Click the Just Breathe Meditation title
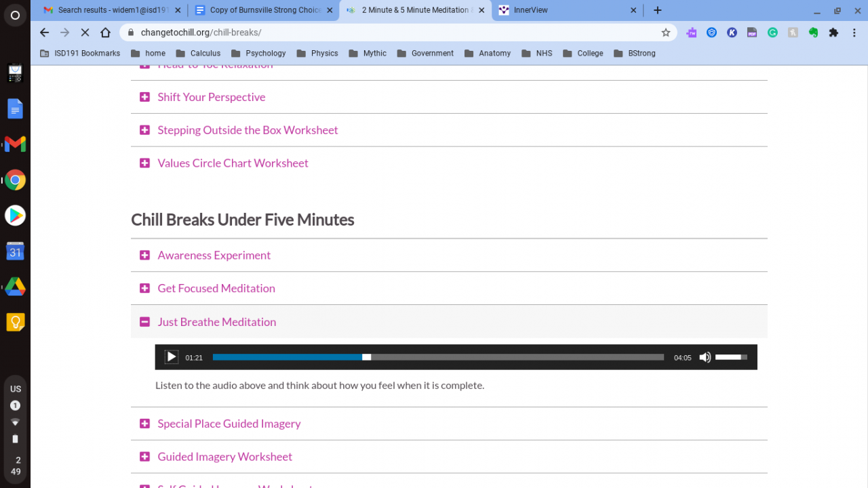This screenshot has height=488, width=868. click(x=217, y=322)
